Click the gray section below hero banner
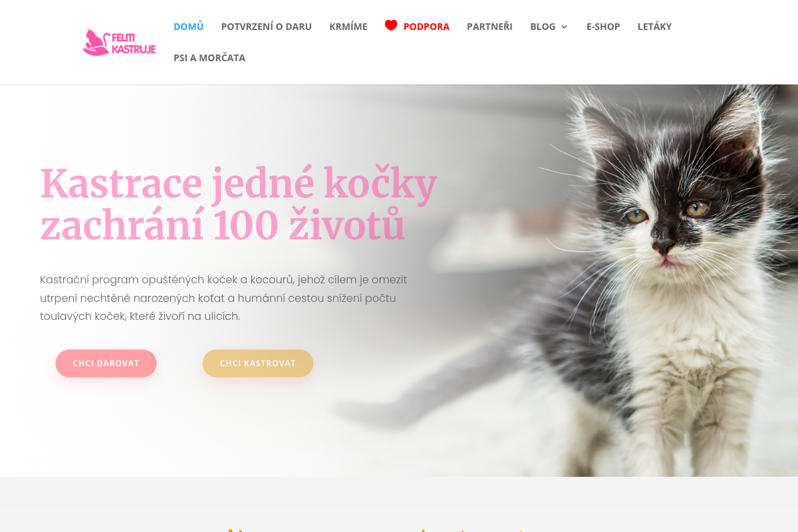The height and width of the screenshot is (532, 798). pos(399,504)
